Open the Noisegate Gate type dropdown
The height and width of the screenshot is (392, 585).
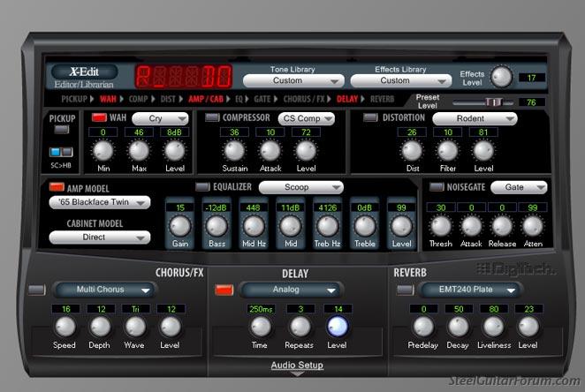click(519, 187)
